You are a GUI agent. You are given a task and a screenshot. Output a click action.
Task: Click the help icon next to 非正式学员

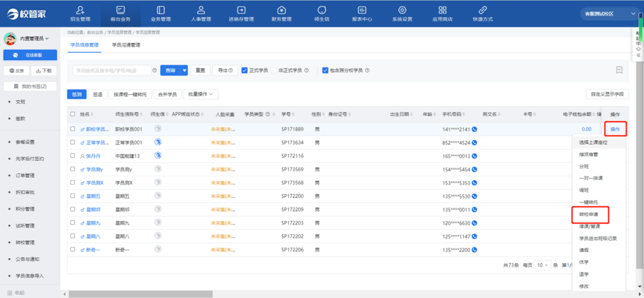tap(306, 70)
